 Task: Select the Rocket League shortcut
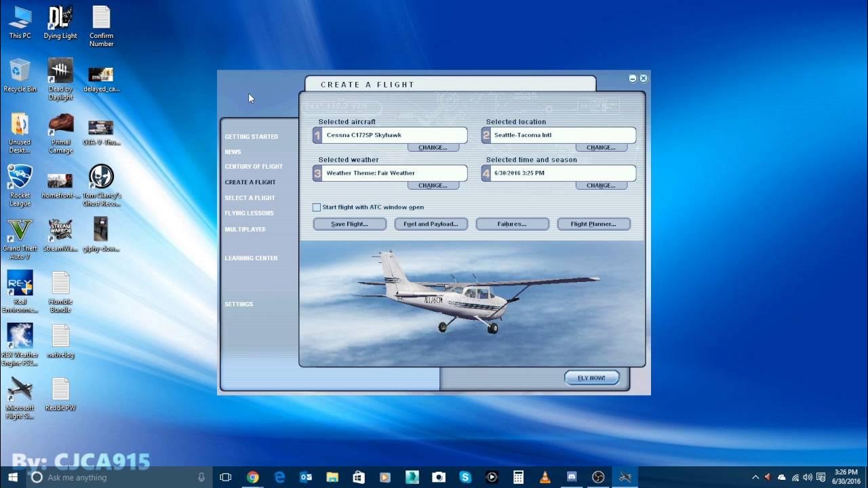pyautogui.click(x=20, y=186)
